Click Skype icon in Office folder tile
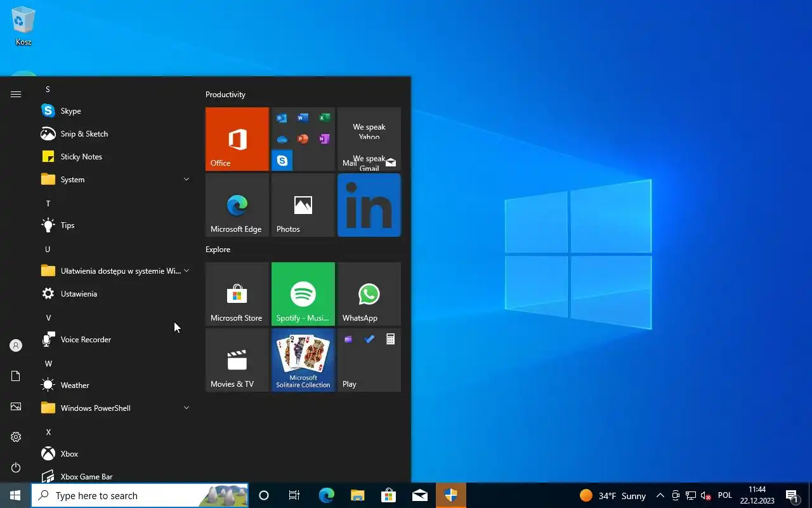 pos(282,161)
